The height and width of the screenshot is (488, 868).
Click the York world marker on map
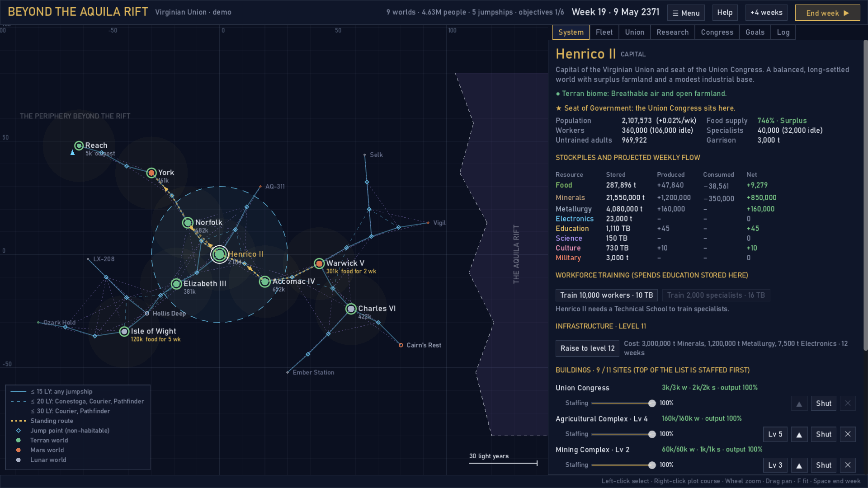click(x=151, y=173)
